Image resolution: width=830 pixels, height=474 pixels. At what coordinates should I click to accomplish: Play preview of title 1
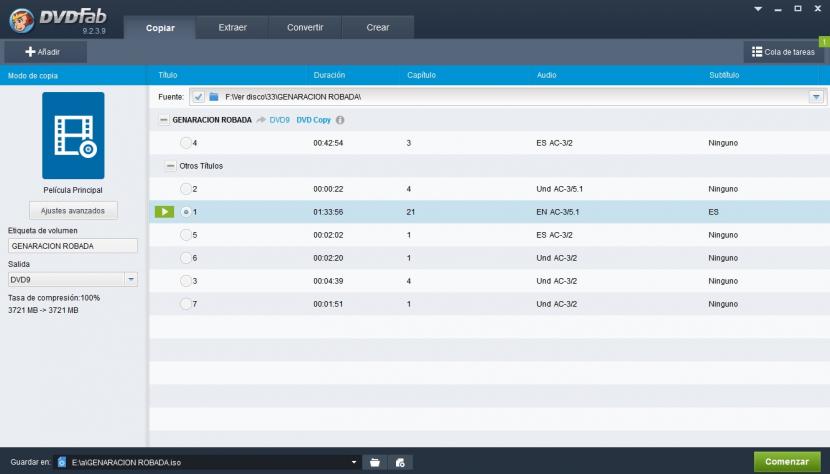[x=164, y=212]
